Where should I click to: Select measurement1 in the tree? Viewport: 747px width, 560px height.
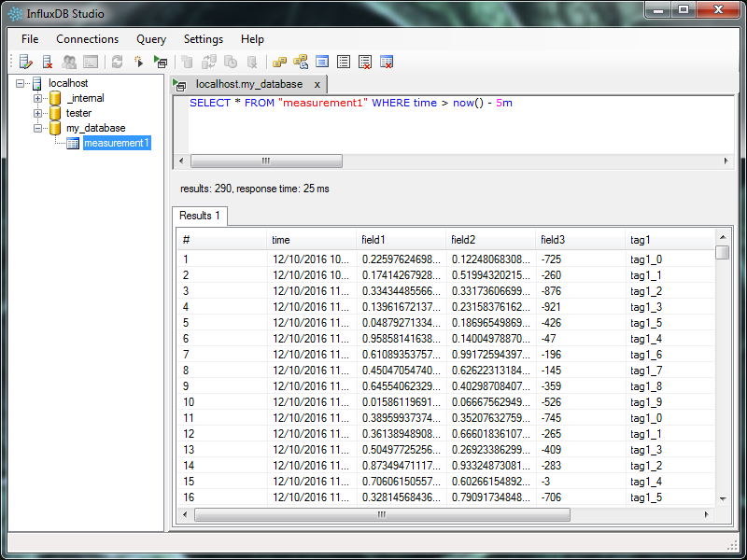[x=115, y=144]
